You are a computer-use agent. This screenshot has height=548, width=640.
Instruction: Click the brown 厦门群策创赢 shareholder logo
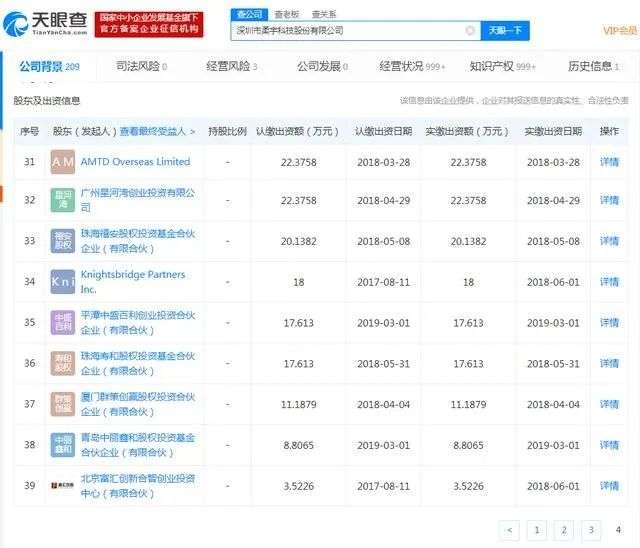tap(63, 404)
